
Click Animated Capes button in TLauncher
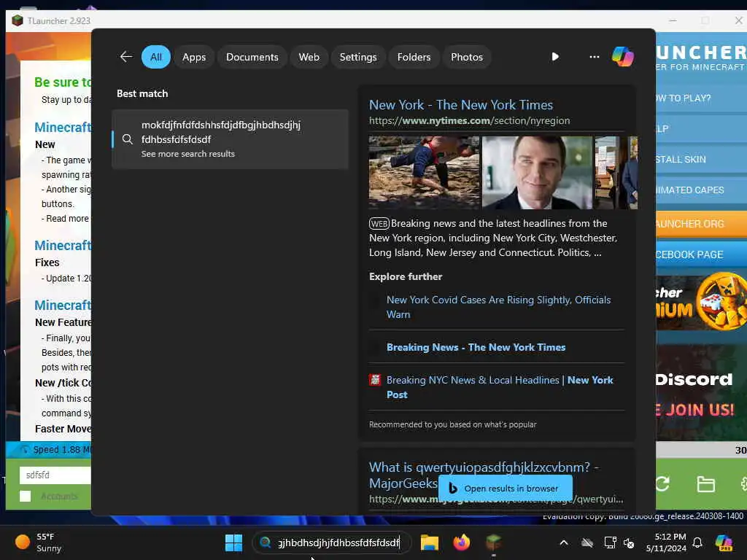pos(701,190)
